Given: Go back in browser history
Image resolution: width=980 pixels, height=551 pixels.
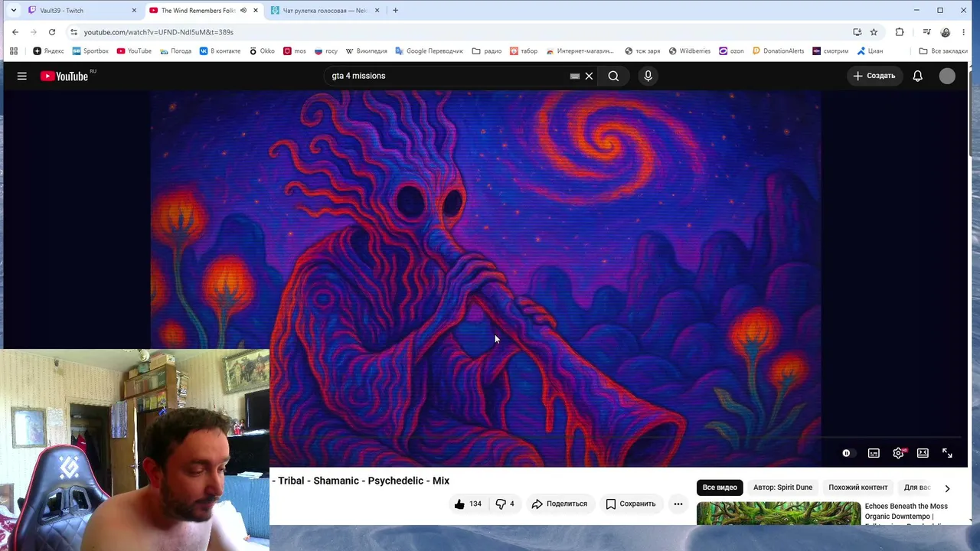Looking at the screenshot, I should [x=15, y=32].
